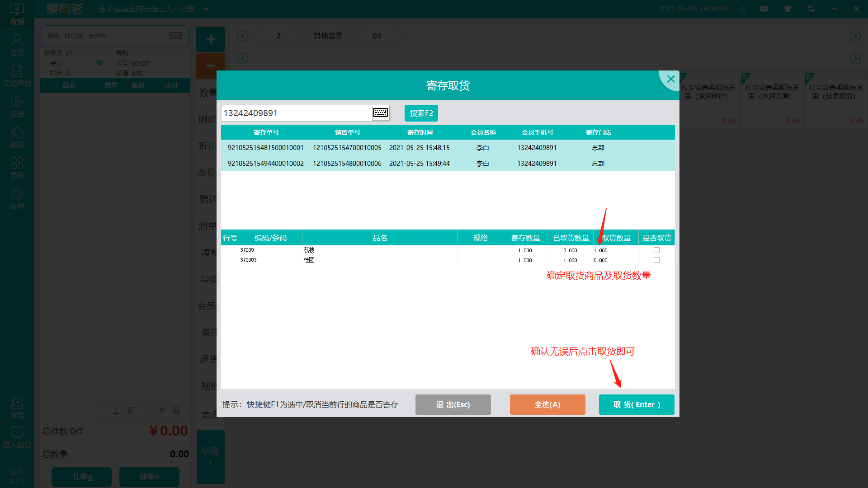The height and width of the screenshot is (488, 868).
Task: Click the member diamond level icon
Action: [99, 63]
